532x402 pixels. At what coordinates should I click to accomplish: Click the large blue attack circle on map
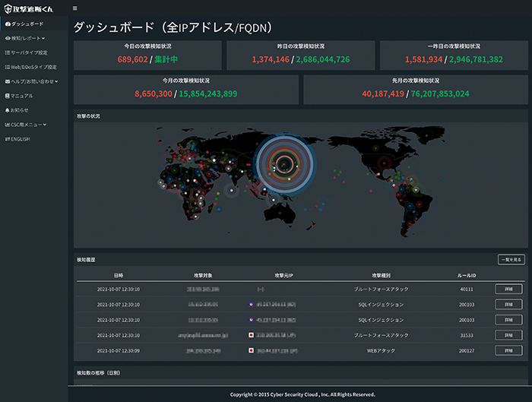coord(283,162)
